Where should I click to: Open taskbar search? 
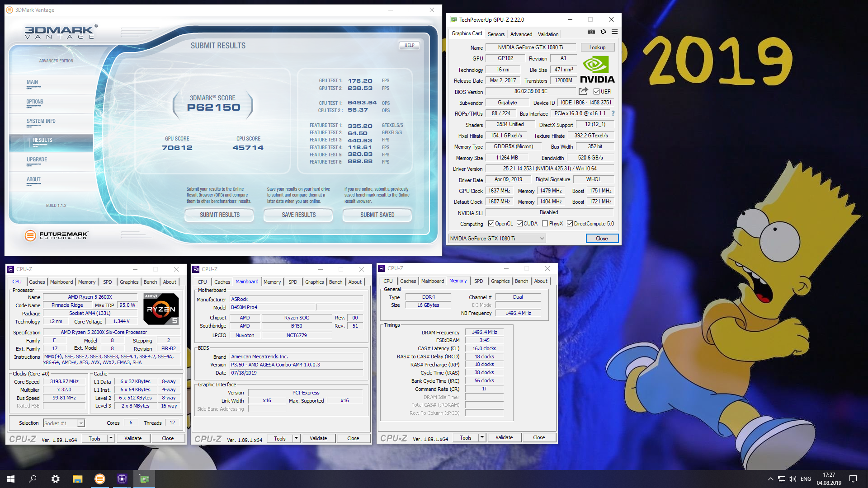click(33, 479)
